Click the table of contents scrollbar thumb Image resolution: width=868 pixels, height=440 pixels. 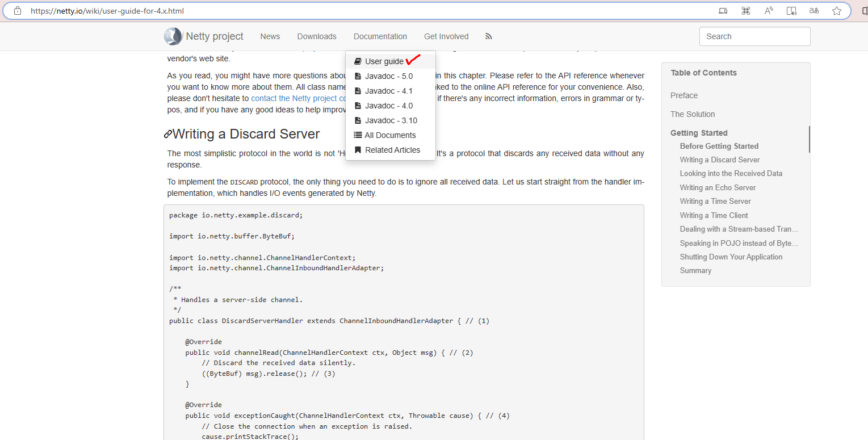click(x=809, y=139)
